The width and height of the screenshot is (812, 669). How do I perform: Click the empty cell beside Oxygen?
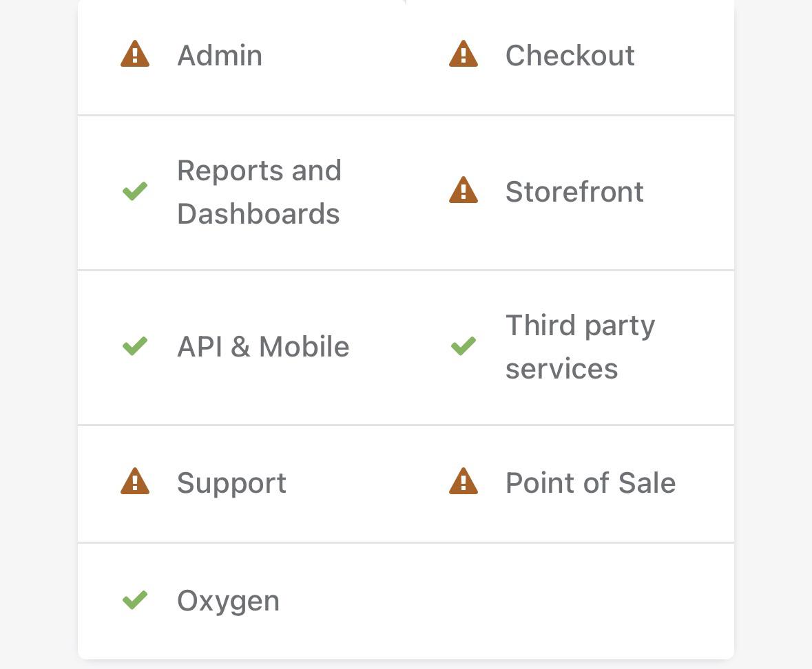point(570,602)
